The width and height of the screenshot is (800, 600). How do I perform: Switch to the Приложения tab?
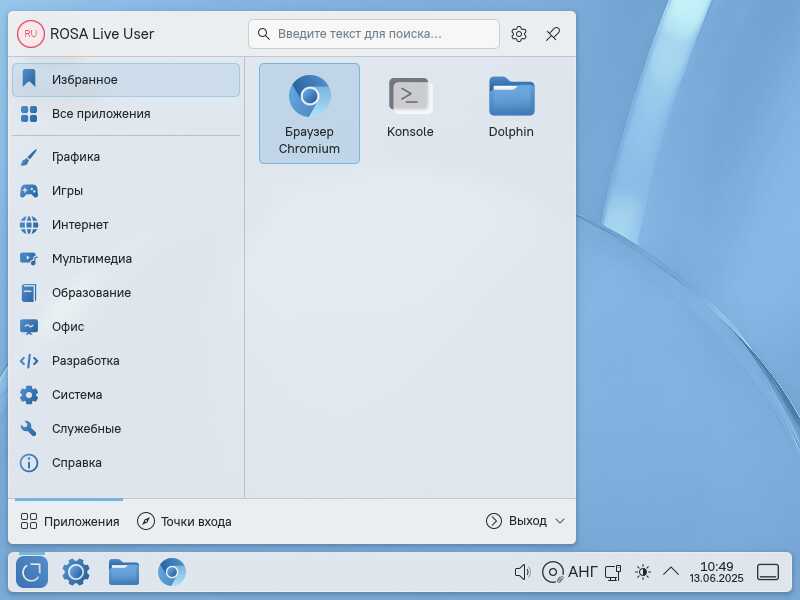click(x=69, y=521)
